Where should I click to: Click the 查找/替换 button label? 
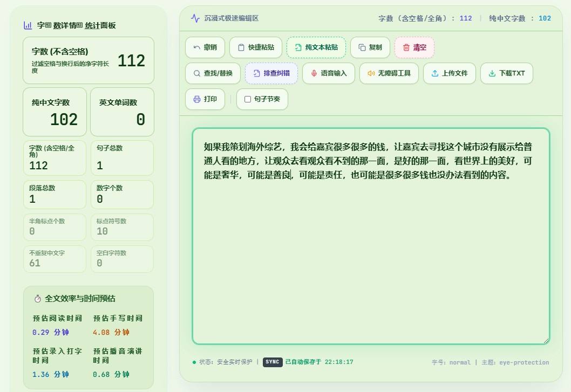point(218,73)
